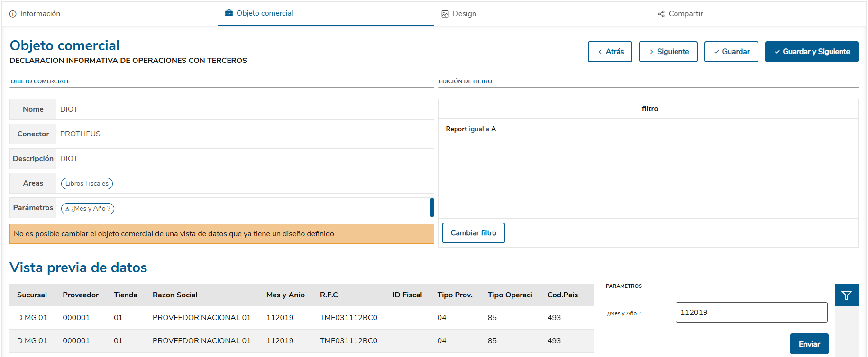This screenshot has width=868, height=357.
Task: Sort by the Razon Social column header
Action: [x=175, y=295]
